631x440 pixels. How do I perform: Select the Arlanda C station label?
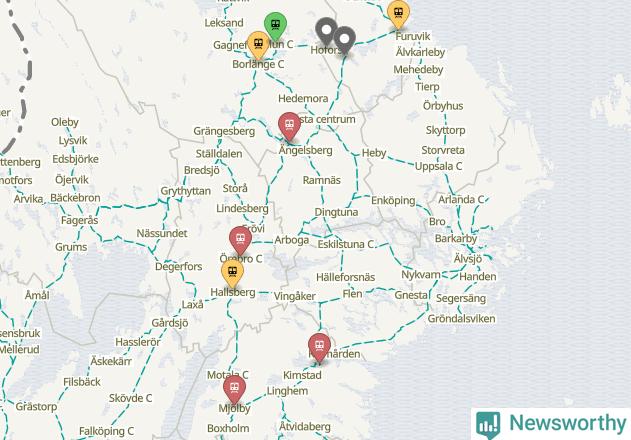point(461,200)
